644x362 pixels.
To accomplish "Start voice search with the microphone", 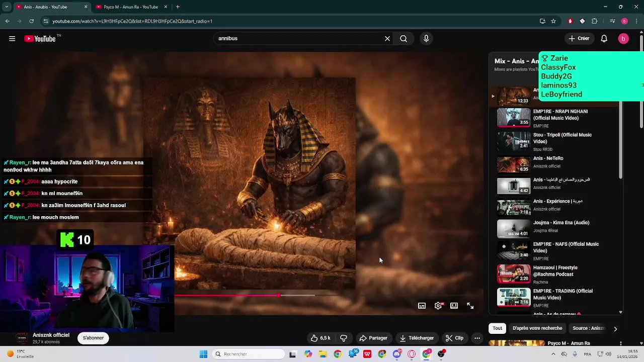I will point(426,39).
